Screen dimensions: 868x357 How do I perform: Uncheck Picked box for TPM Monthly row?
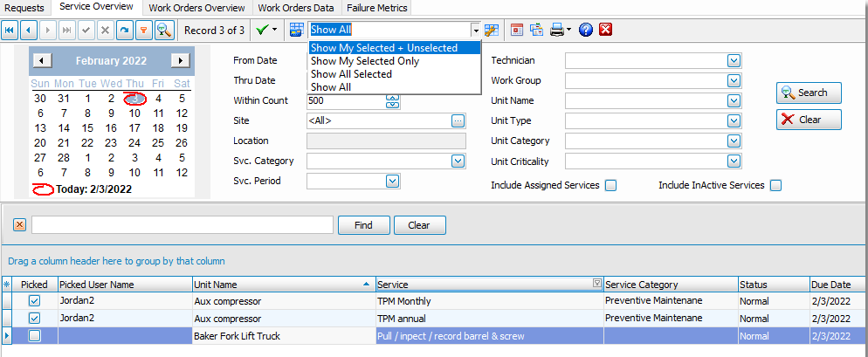pos(34,301)
